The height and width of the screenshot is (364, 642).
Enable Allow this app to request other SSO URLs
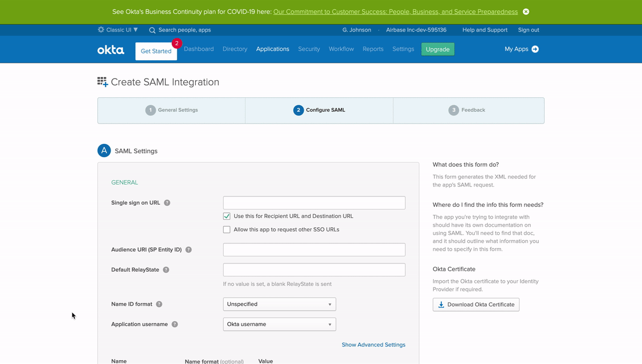pyautogui.click(x=227, y=230)
